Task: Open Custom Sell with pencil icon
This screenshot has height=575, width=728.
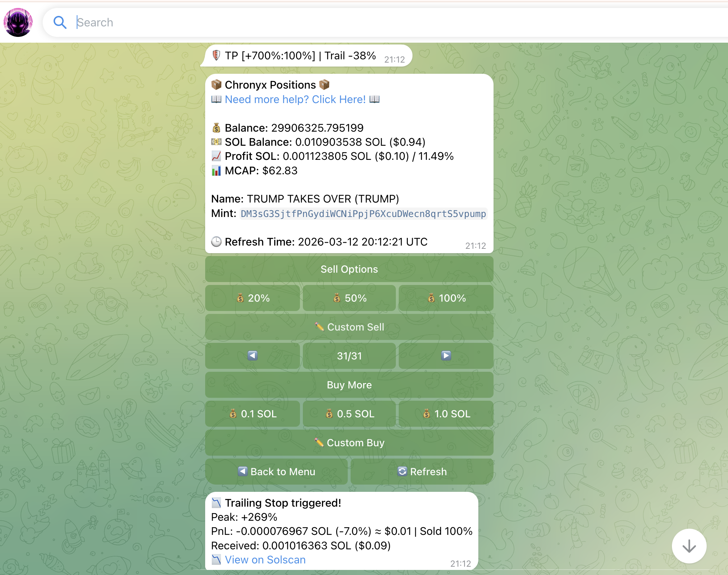Action: 349,327
